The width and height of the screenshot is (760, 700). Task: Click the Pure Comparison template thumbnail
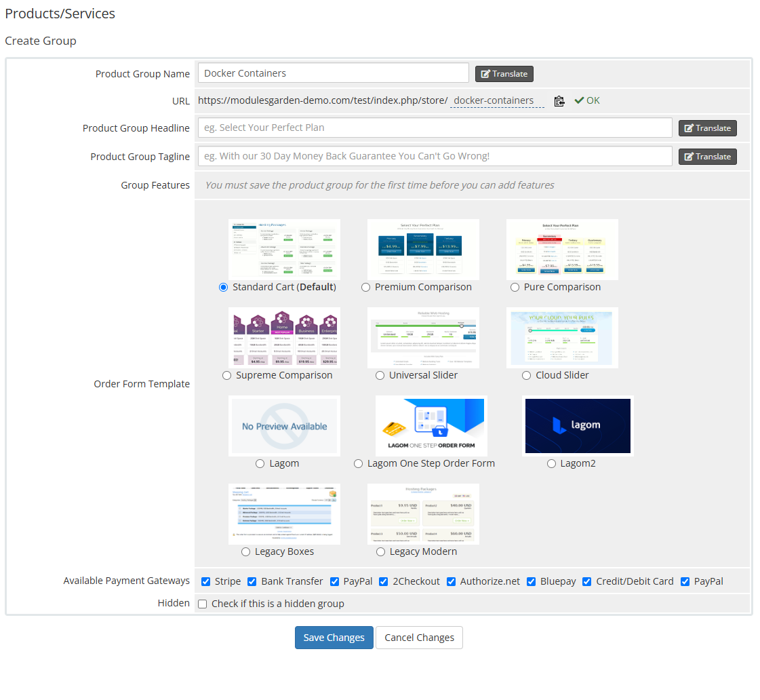562,250
